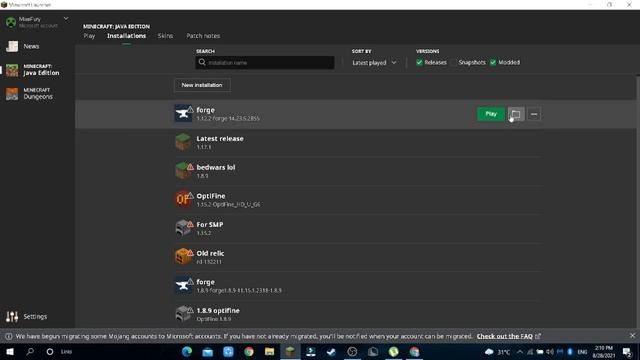
Task: Click the Old relic pumpkin icon
Action: 183,256
